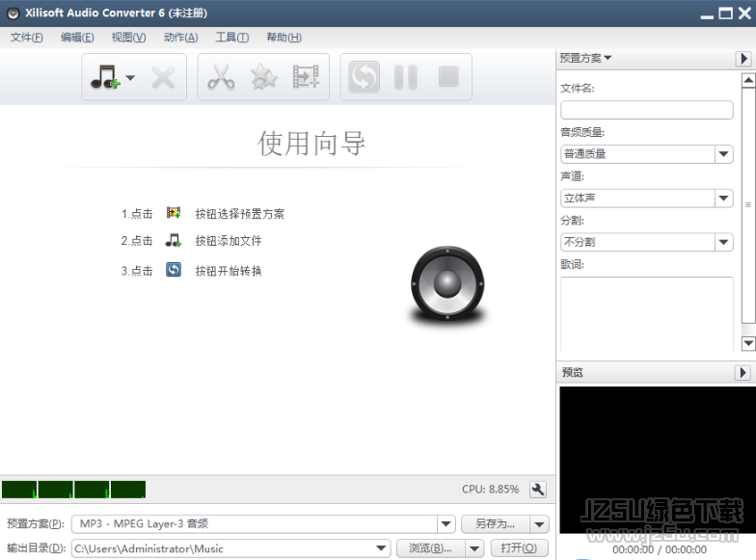756x560 pixels.
Task: Click the remove (X) toolbar icon
Action: coord(164,77)
